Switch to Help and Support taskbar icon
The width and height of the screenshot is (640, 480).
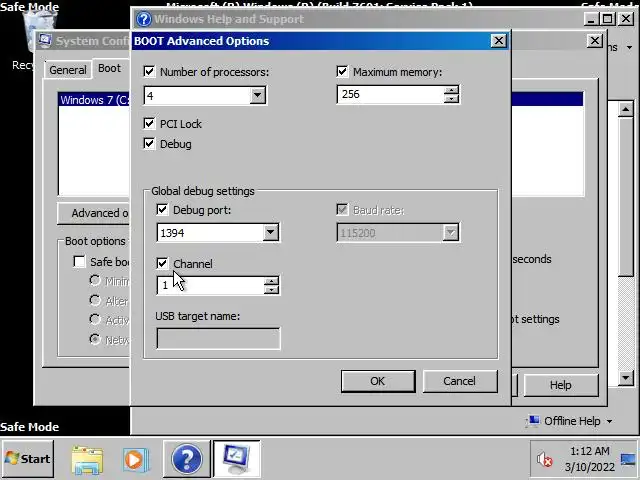pos(187,459)
